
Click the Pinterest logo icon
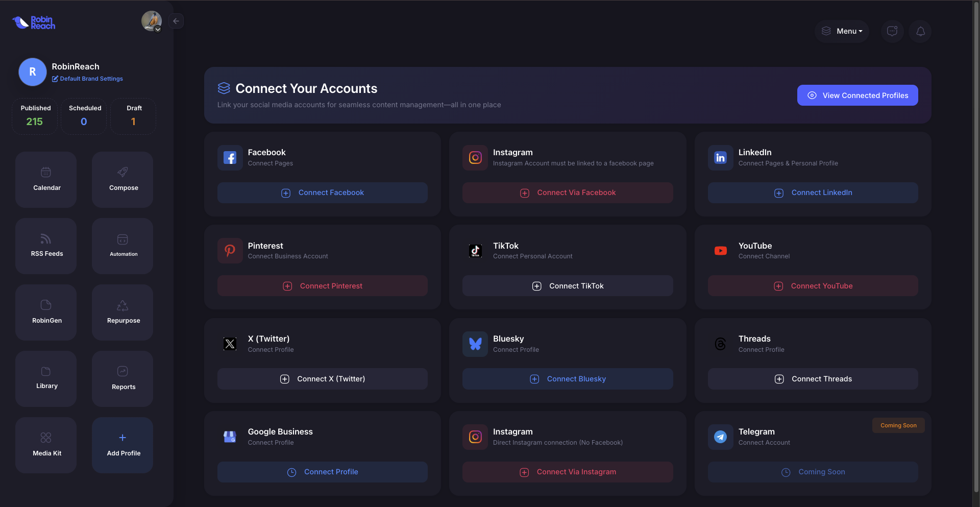[230, 251]
